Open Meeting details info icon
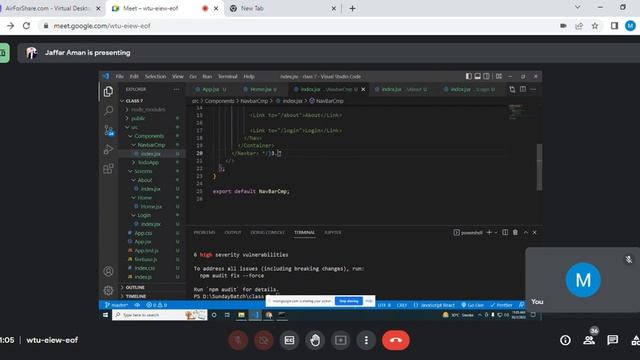The image size is (640, 360). pyautogui.click(x=565, y=340)
